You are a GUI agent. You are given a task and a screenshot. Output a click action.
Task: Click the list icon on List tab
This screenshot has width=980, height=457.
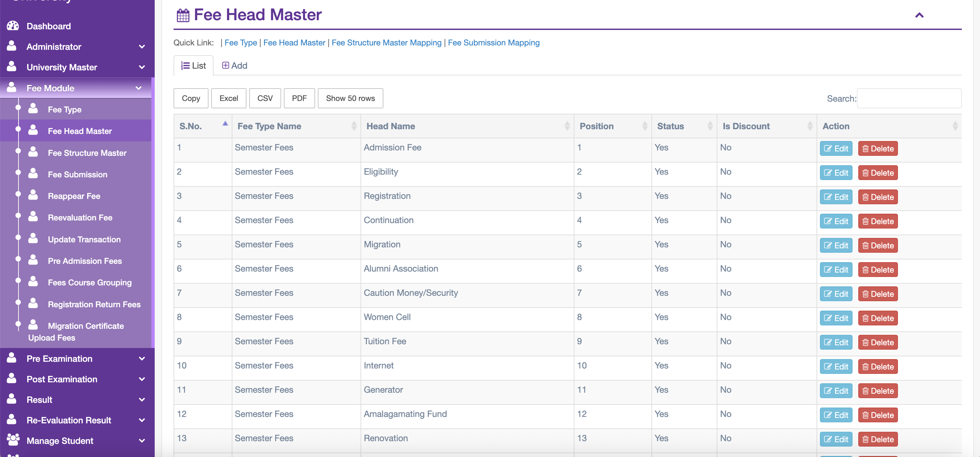tap(185, 66)
